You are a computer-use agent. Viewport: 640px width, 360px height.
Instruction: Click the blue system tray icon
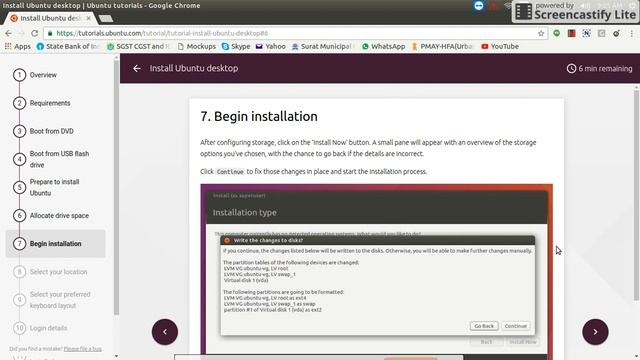pyautogui.click(x=478, y=6)
